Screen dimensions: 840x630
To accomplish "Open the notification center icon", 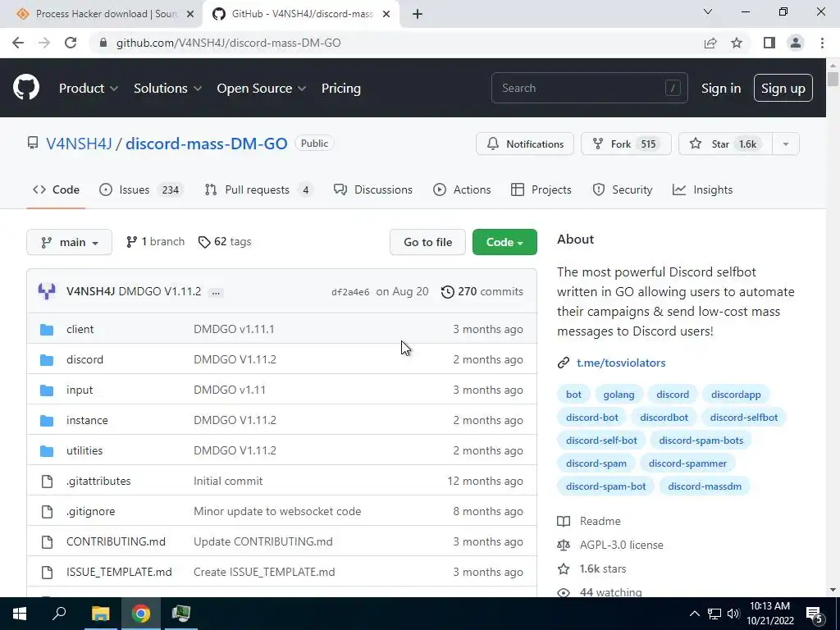I will click(x=814, y=614).
